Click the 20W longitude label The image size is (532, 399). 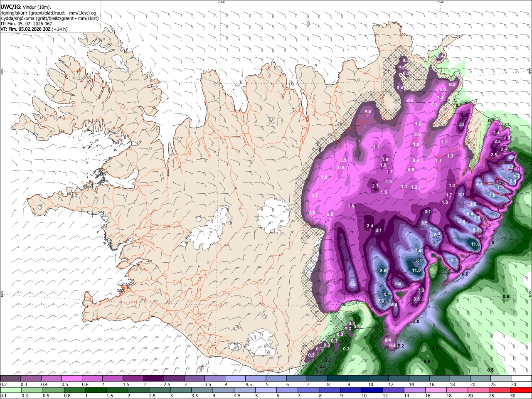[221, 2]
